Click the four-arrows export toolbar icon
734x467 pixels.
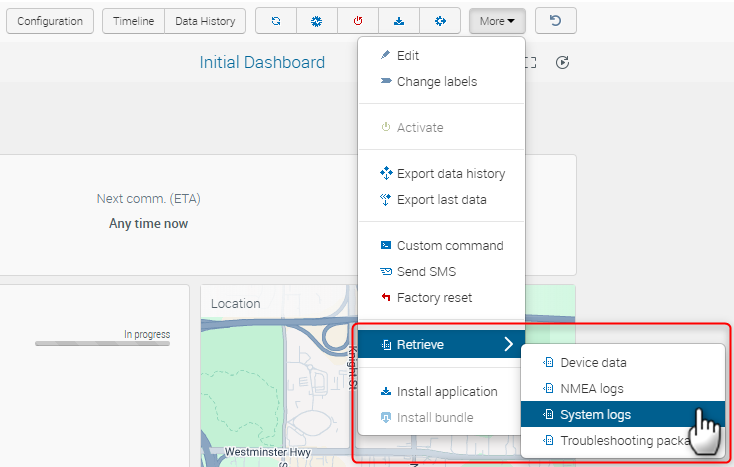point(440,21)
